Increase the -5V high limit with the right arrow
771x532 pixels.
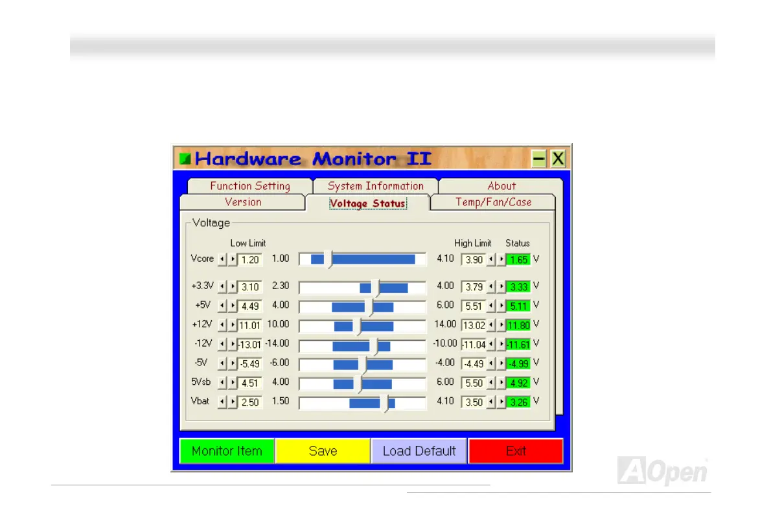click(501, 364)
